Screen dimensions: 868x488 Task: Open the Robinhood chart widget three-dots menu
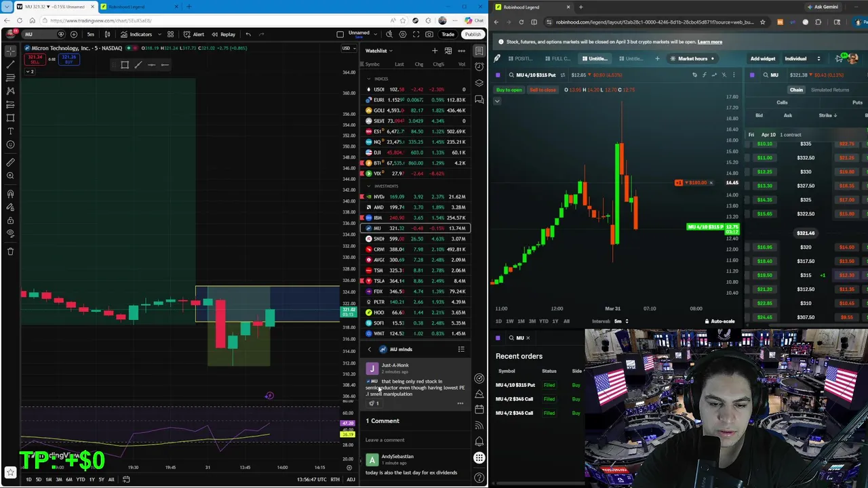(734, 75)
